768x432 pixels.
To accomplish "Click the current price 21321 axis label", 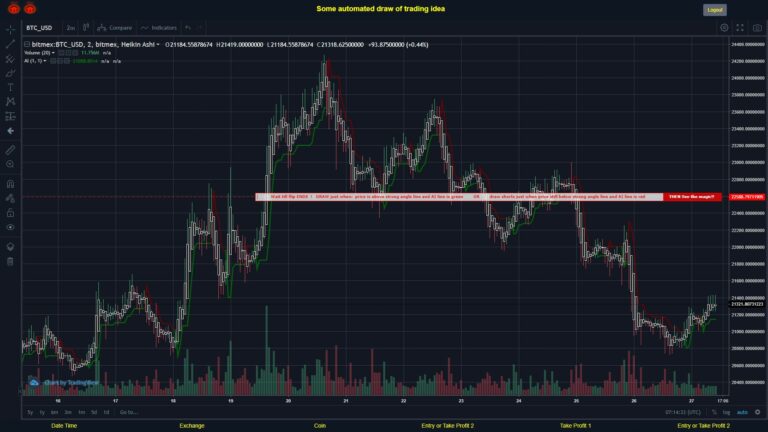I will (x=747, y=304).
